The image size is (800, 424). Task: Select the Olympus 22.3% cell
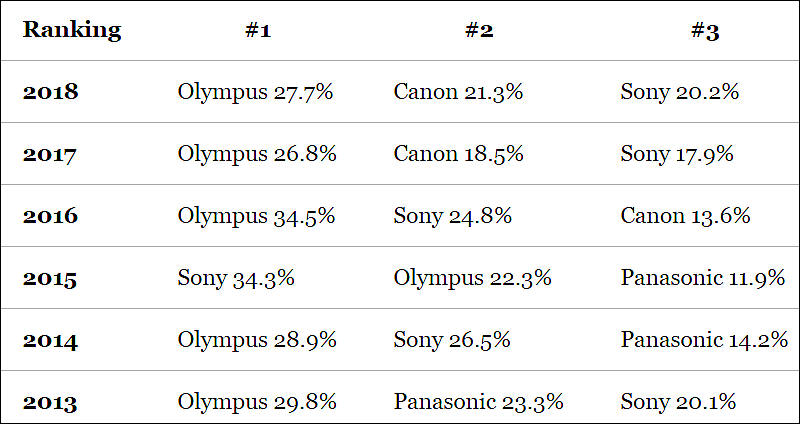pyautogui.click(x=472, y=279)
